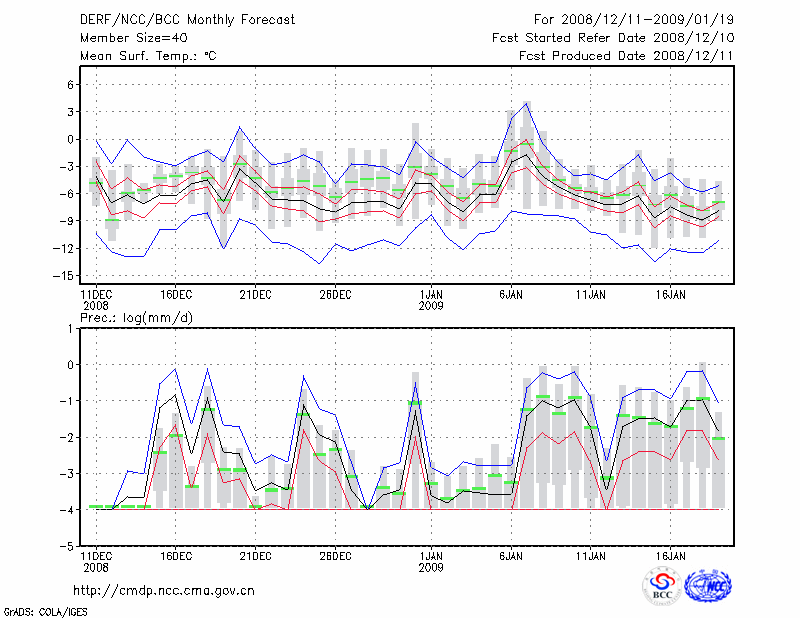Open the cmdp.ncc.cma.gov.cn link

pos(164,590)
